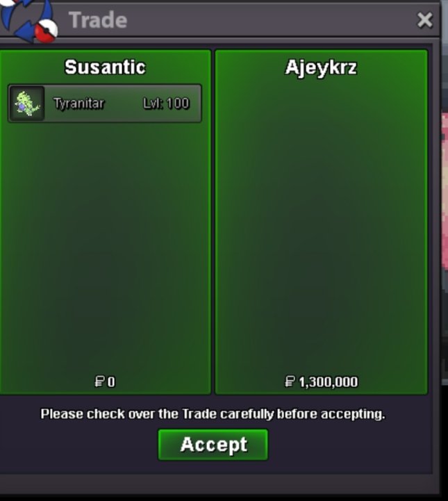The height and width of the screenshot is (501, 448).
Task: Click the Accept trade button
Action: [213, 445]
